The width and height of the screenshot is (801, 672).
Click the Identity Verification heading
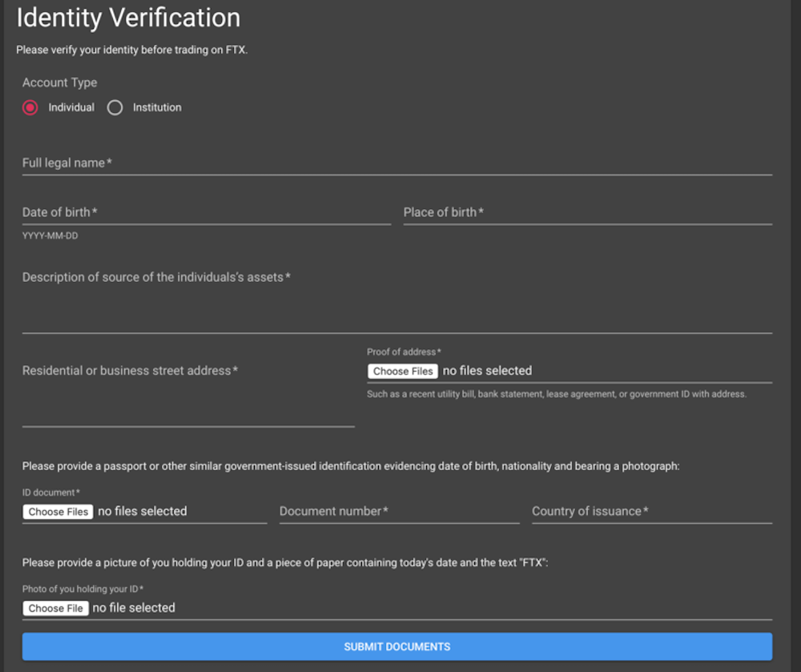tap(128, 18)
